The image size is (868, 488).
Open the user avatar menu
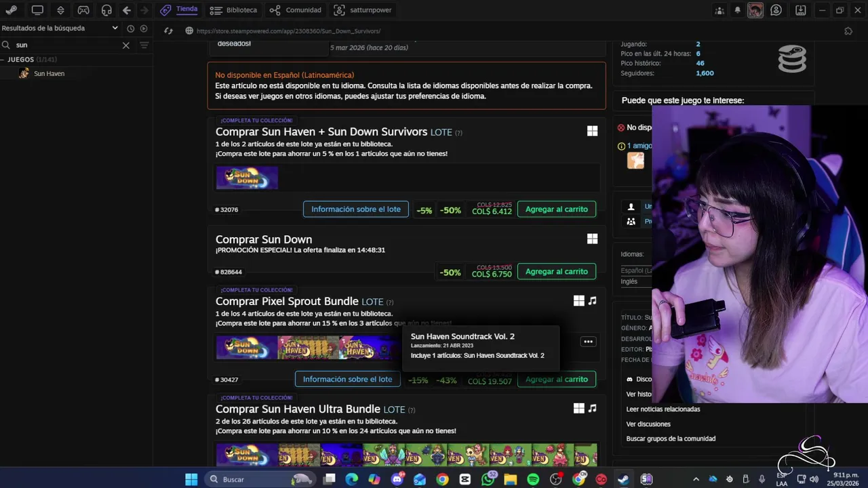click(755, 10)
